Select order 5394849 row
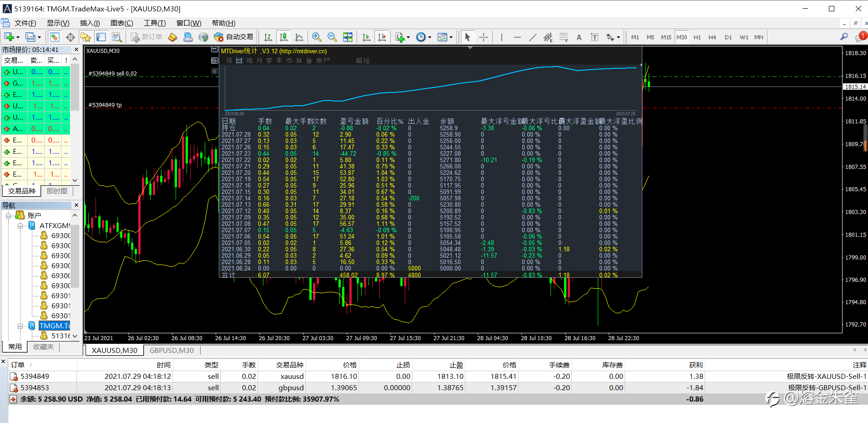This screenshot has height=423, width=868. point(438,377)
